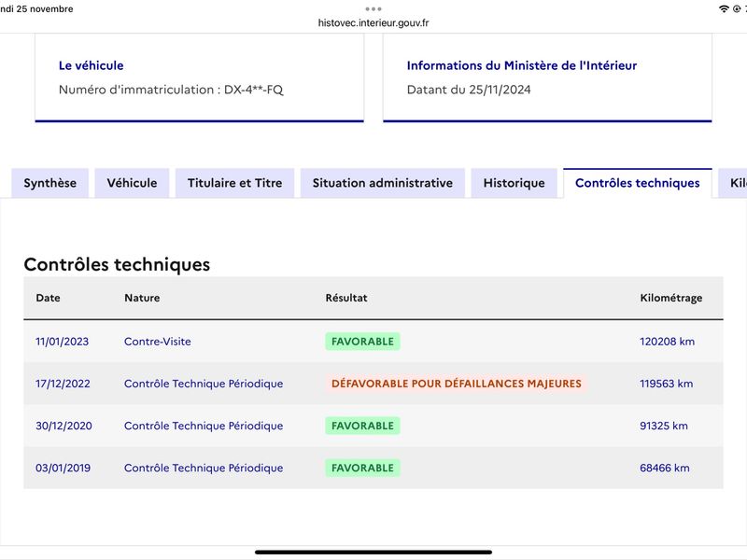The image size is (747, 560).
Task: Click the DÉFAVORABLE POUR DÉFAILLANCES MAJEURES badge
Action: (x=457, y=384)
